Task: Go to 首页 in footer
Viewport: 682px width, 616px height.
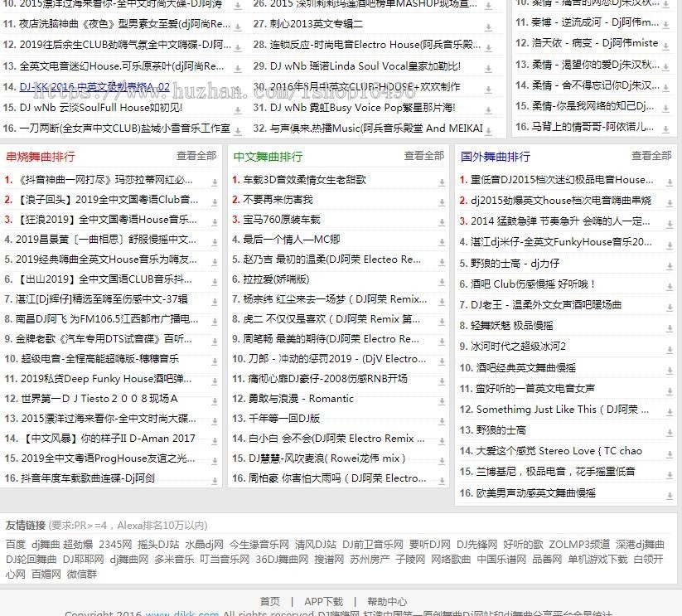Action: pos(270,601)
